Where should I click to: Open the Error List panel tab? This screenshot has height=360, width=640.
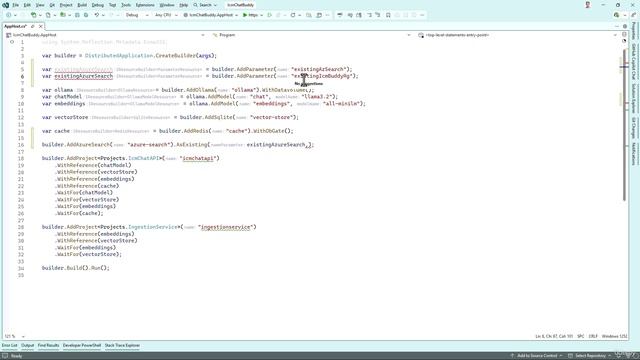click(x=9, y=345)
